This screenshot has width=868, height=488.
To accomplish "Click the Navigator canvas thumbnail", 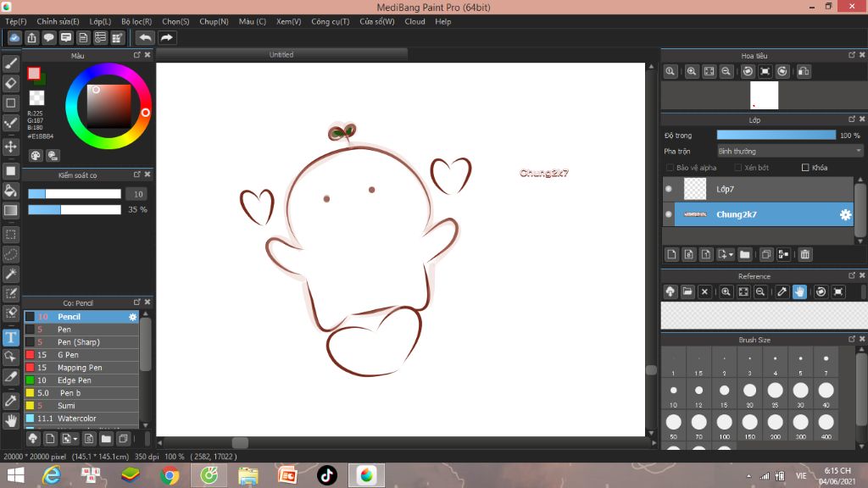I will pyautogui.click(x=764, y=95).
